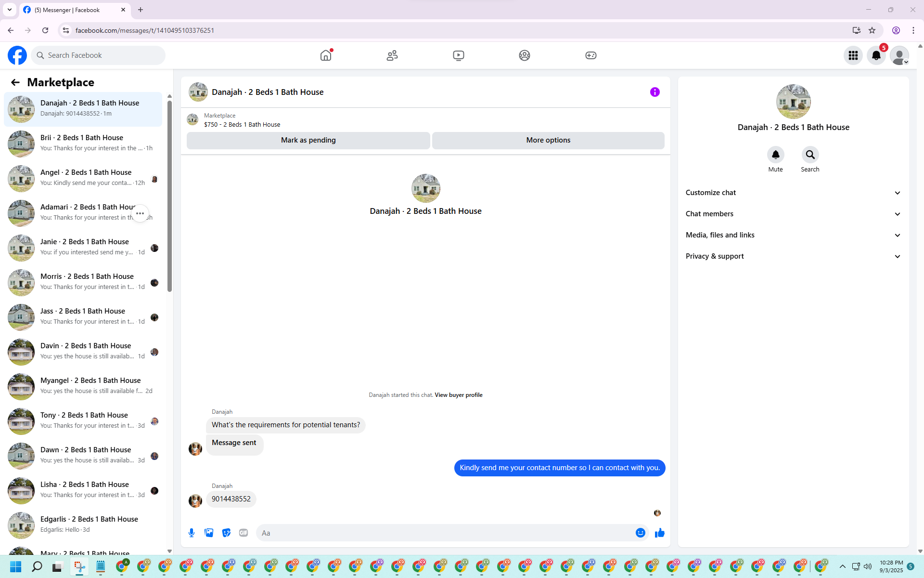Open options menu for Adamari chat
Viewport: 924px width, 578px height.
[x=140, y=213]
